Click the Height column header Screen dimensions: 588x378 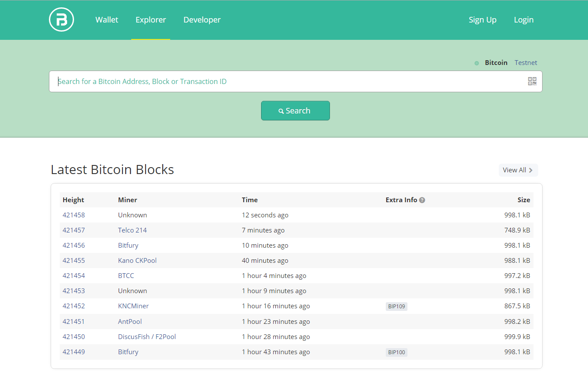(x=73, y=200)
